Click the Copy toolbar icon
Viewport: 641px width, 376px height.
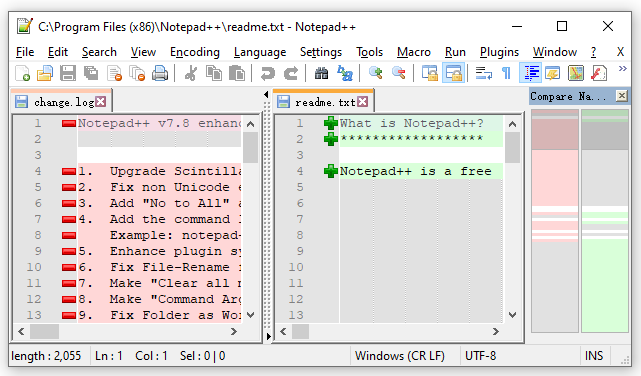click(213, 74)
